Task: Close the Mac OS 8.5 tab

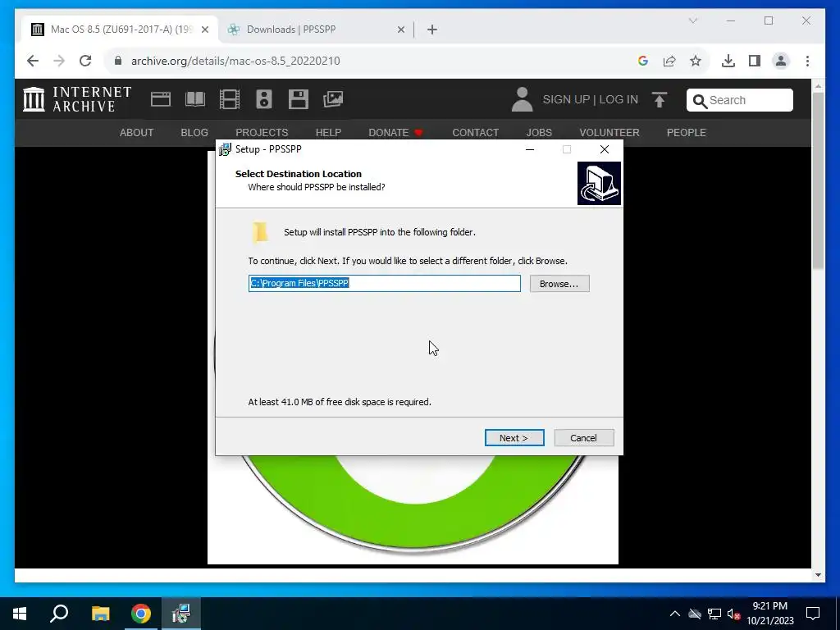Action: coord(204,30)
